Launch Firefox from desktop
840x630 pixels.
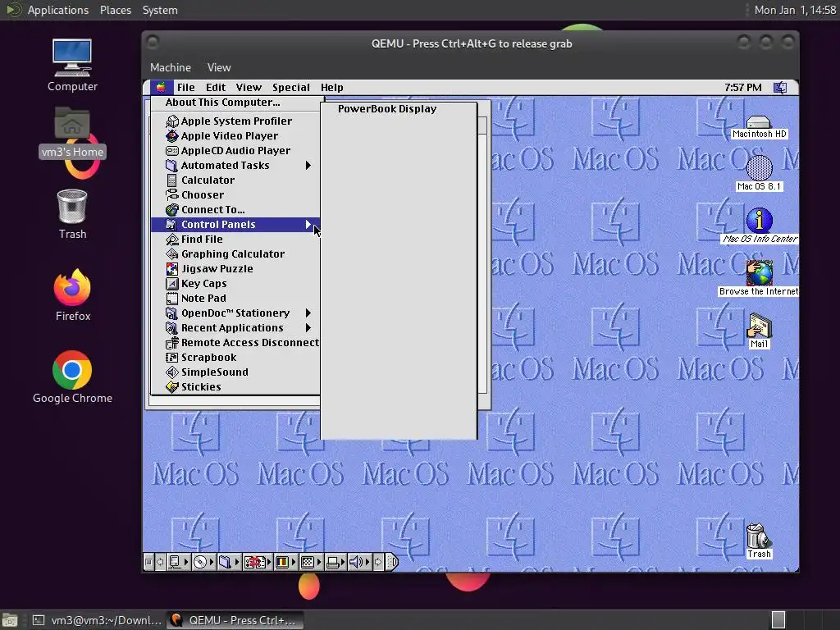coord(72,295)
